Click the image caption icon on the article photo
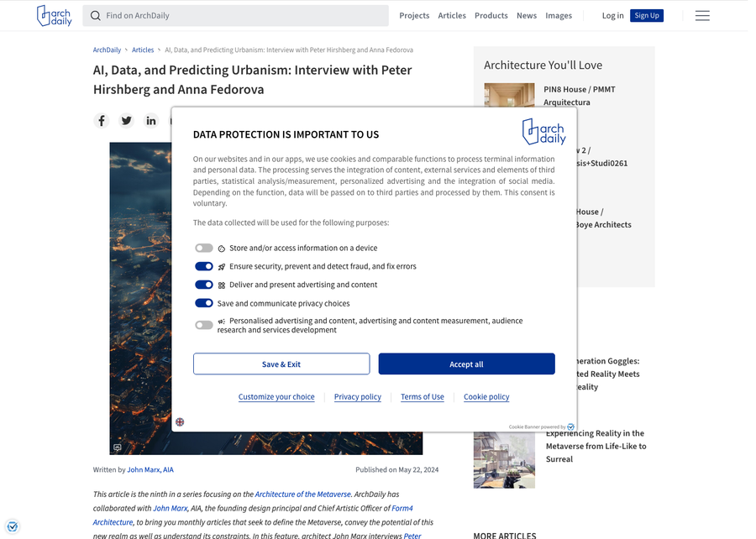 tap(117, 447)
